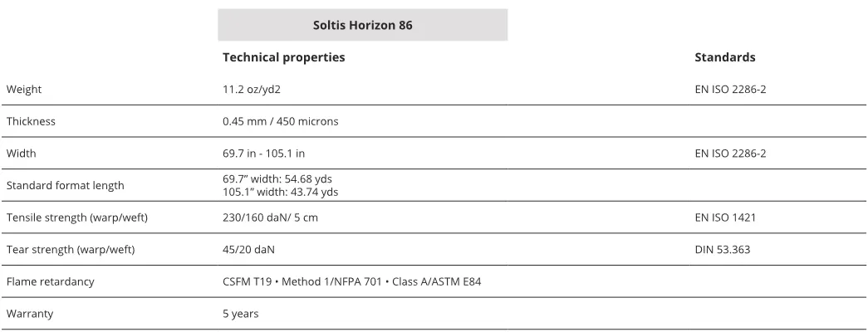Screen dimensions: 868x332
Task: Select the Thickness row label
Action: click(31, 121)
